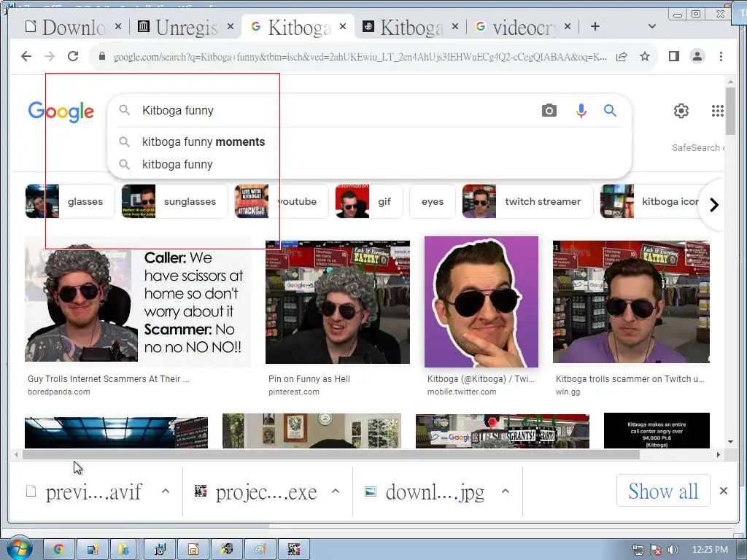Open the boredpanda.com scissors meme image
The height and width of the screenshot is (560, 747).
pos(138,302)
